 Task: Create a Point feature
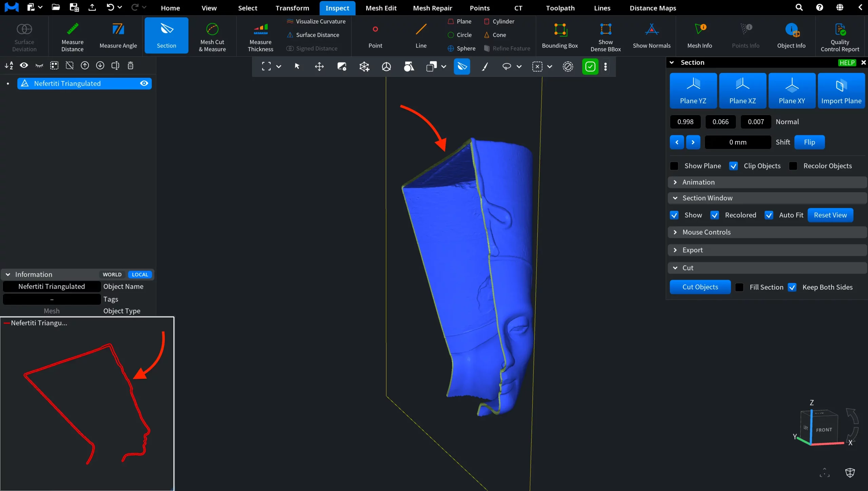375,36
